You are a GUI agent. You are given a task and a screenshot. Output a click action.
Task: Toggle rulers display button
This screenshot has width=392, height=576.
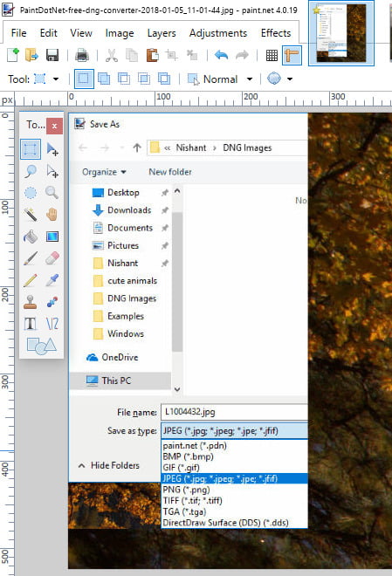click(x=292, y=56)
